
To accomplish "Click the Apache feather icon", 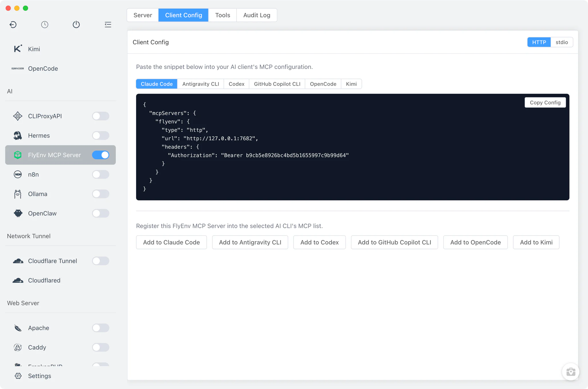I will point(18,328).
